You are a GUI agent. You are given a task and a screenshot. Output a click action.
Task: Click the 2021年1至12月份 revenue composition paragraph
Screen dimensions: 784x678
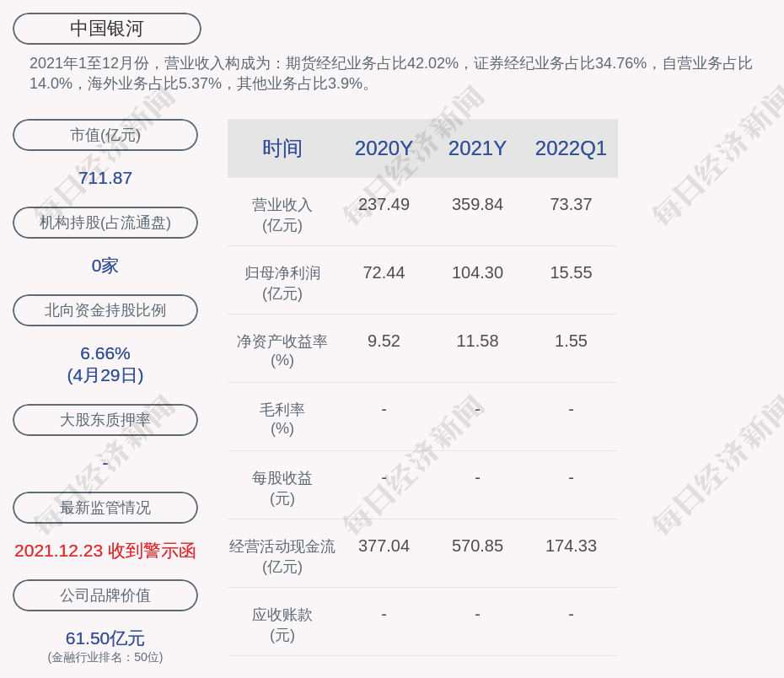391,73
